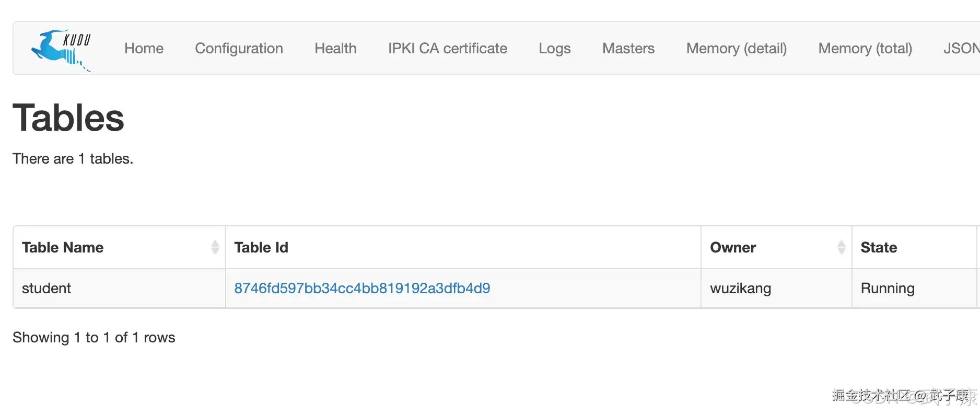Open the JSON nav item
This screenshot has width=980, height=414.
961,48
